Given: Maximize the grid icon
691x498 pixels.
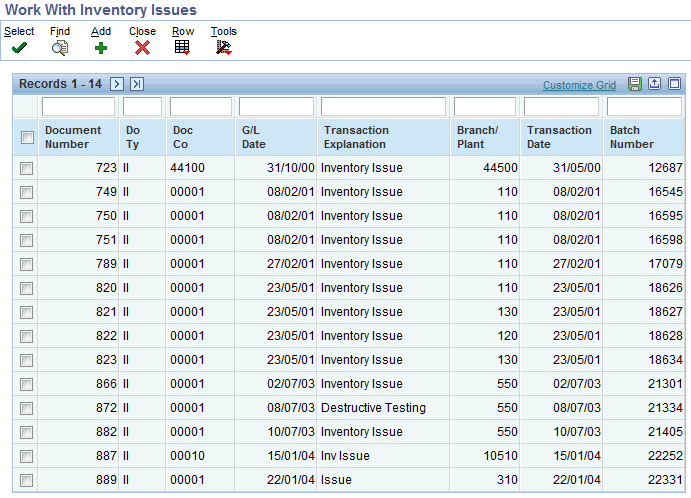Looking at the screenshot, I should [x=674, y=84].
